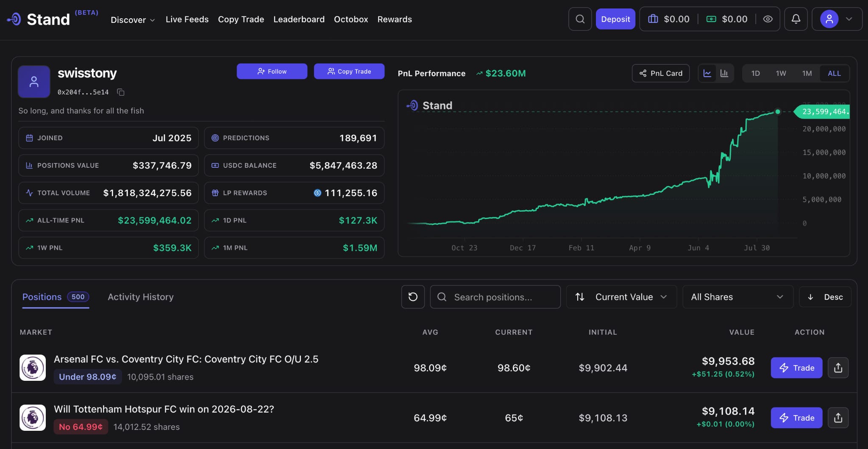Click the user avatar icon in header
The height and width of the screenshot is (449, 868).
coord(829,19)
